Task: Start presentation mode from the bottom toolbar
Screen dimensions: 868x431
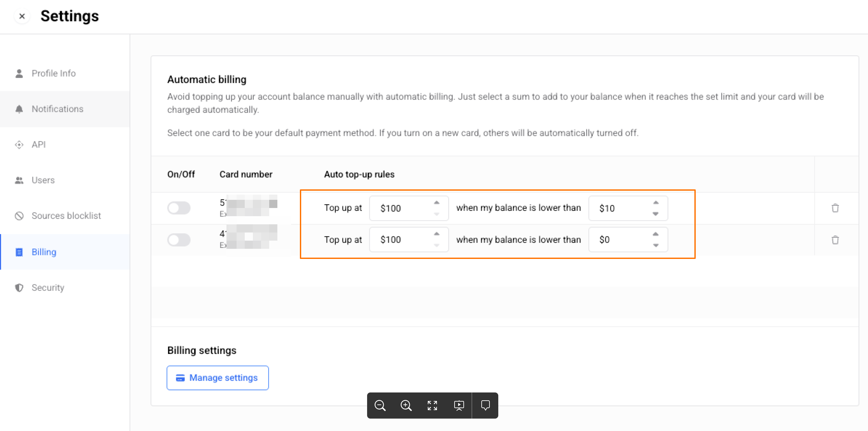Action: pos(459,406)
